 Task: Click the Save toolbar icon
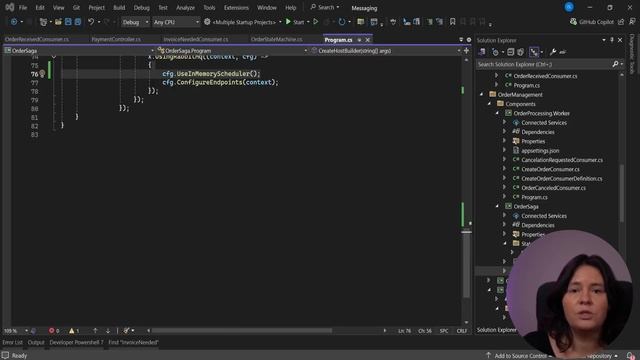point(68,22)
